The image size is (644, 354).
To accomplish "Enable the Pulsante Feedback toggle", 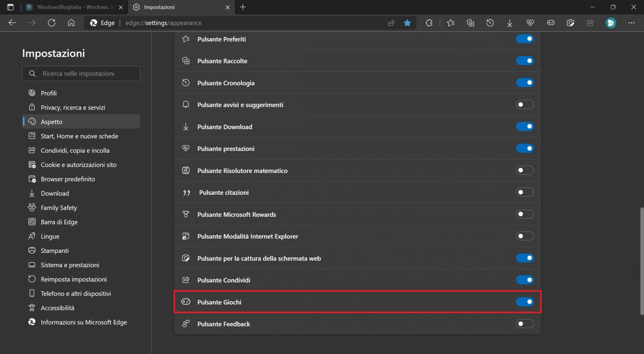I will [x=525, y=323].
